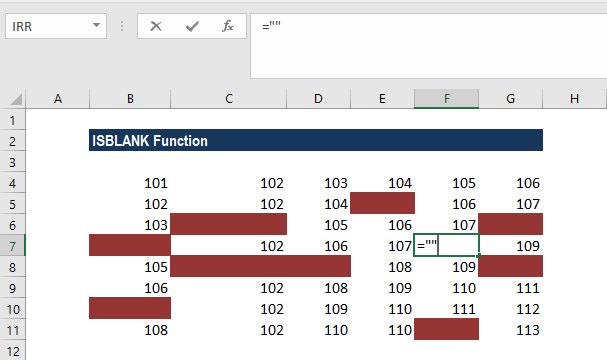Select cell E4 containing 104
This screenshot has width=607, height=360.
click(x=382, y=183)
